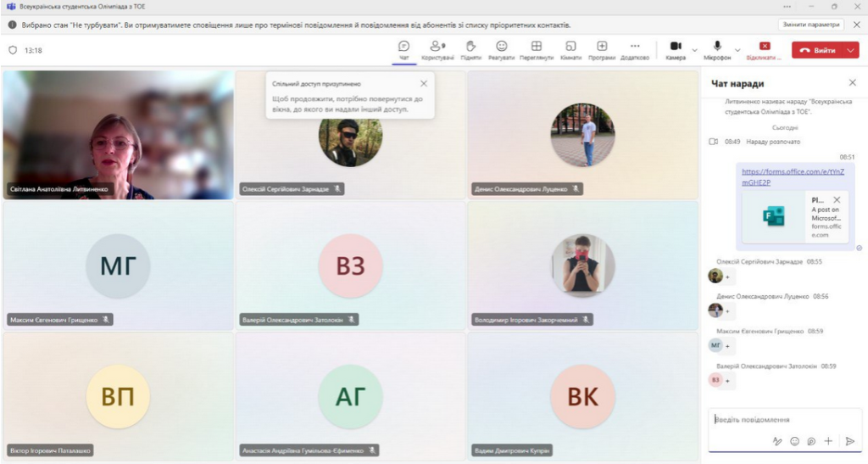This screenshot has width=868, height=464.
Task: Open the Кімнати breakout rooms
Action: (x=570, y=50)
